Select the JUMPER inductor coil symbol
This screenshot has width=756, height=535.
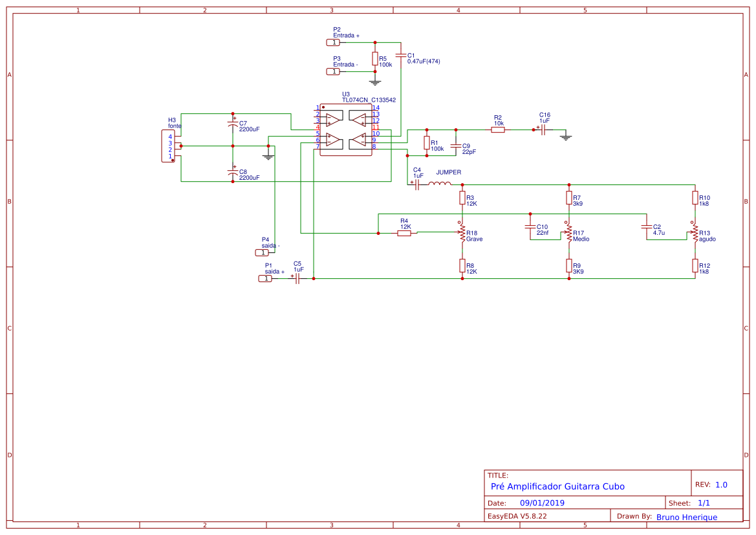440,184
